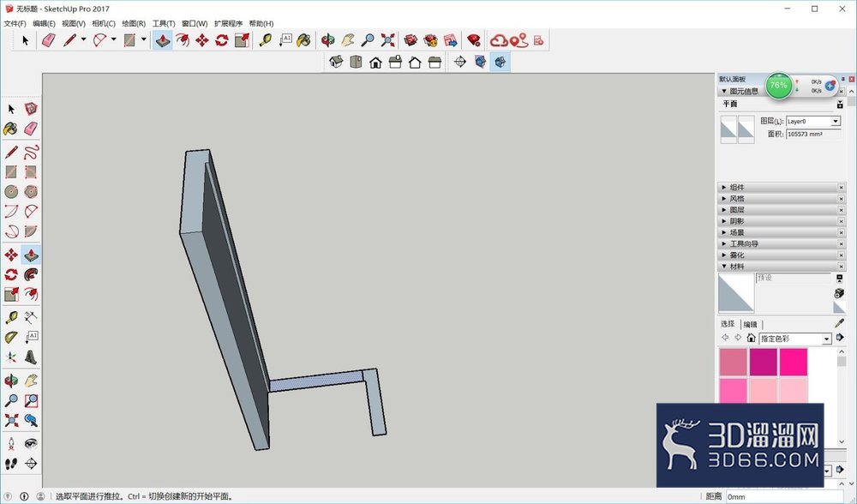Click in the 距离 measurement input field
The image size is (857, 504).
[784, 497]
